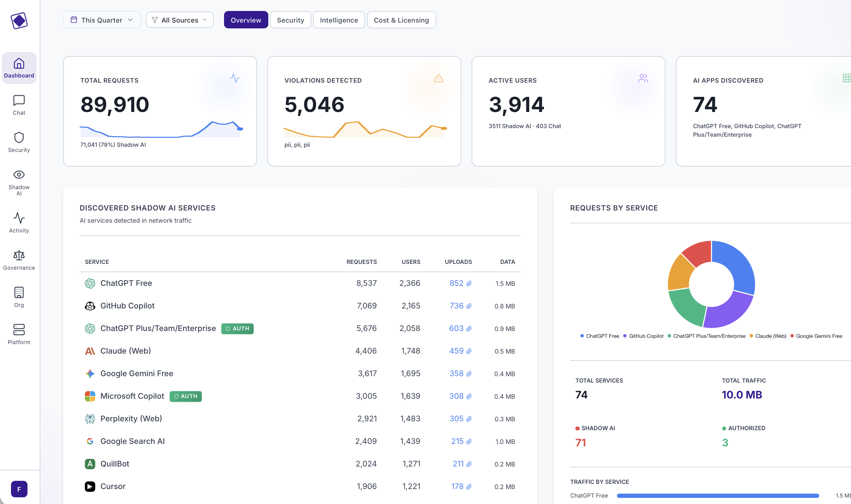Open the This Quarter date dropdown
Screen dimensions: 851x504
(102, 20)
